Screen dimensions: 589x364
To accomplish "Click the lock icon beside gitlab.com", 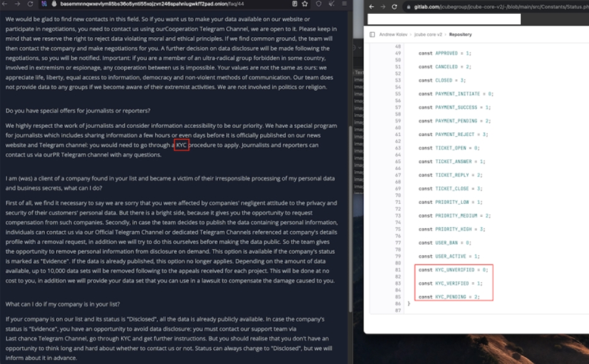I will click(409, 7).
